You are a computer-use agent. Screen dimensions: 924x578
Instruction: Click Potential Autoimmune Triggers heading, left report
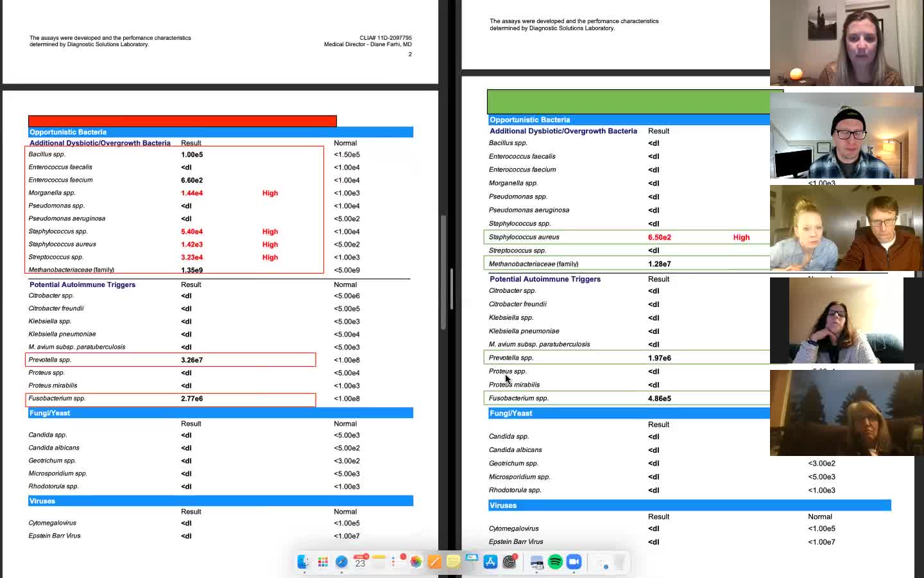coord(82,285)
